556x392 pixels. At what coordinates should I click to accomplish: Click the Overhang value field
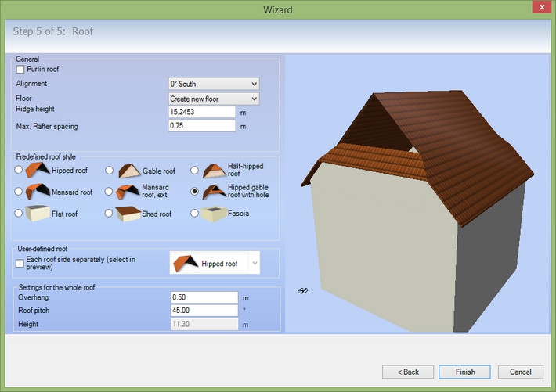point(204,297)
